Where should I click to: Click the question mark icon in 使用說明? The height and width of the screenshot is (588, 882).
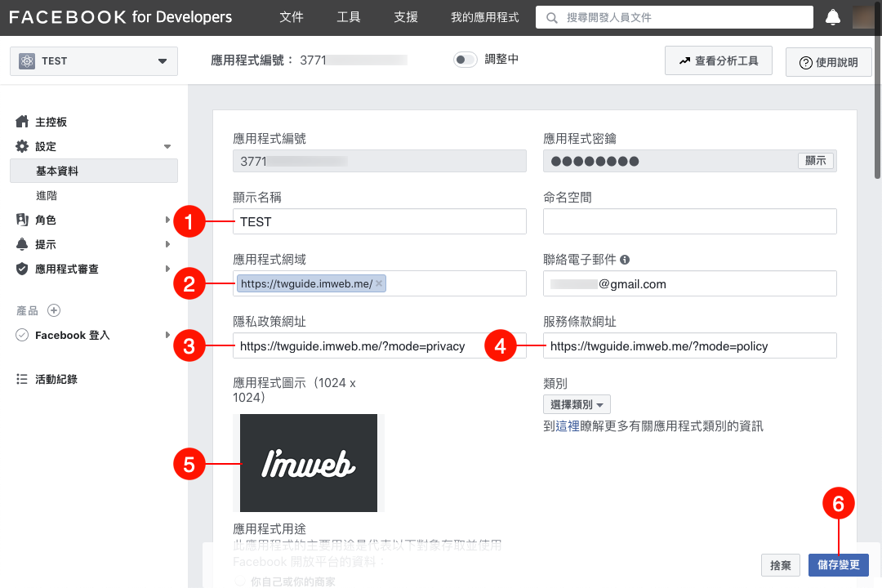click(805, 62)
